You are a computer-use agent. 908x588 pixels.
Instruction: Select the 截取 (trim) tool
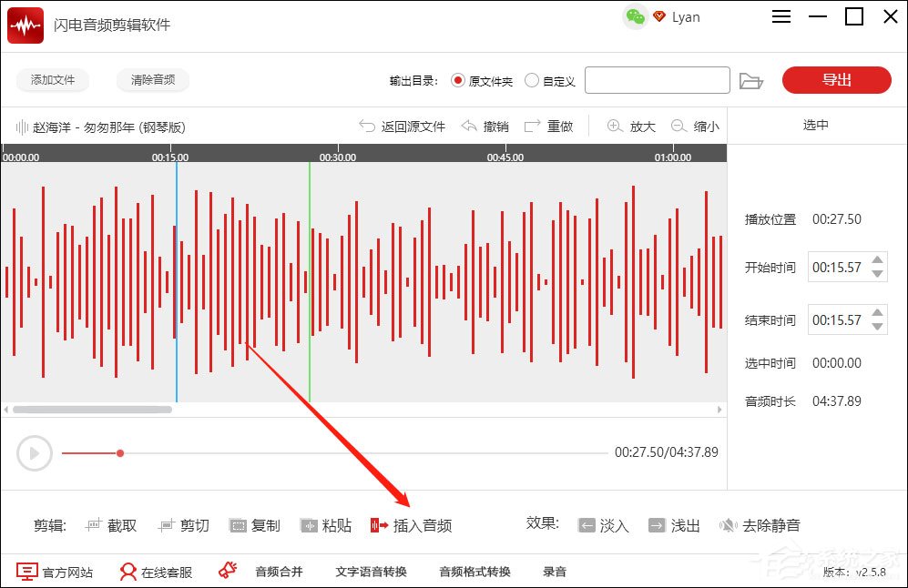(x=111, y=525)
